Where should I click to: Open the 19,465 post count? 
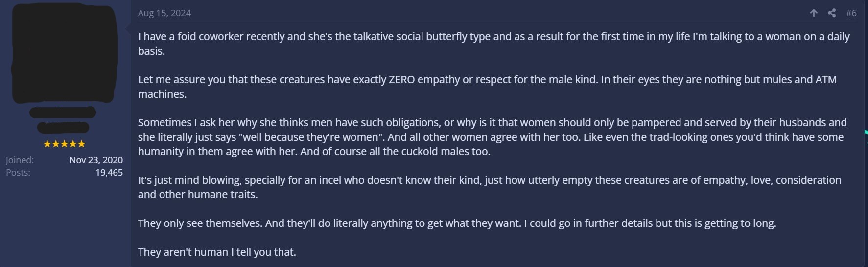[109, 173]
